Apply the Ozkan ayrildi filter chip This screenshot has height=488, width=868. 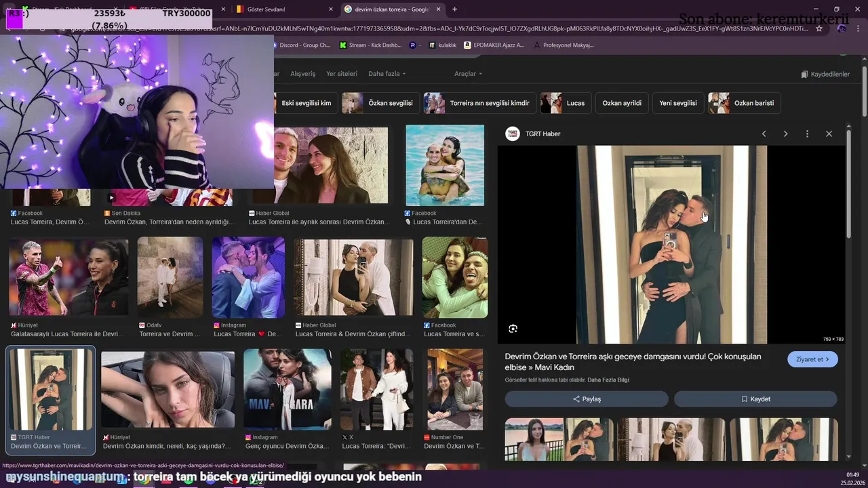622,103
